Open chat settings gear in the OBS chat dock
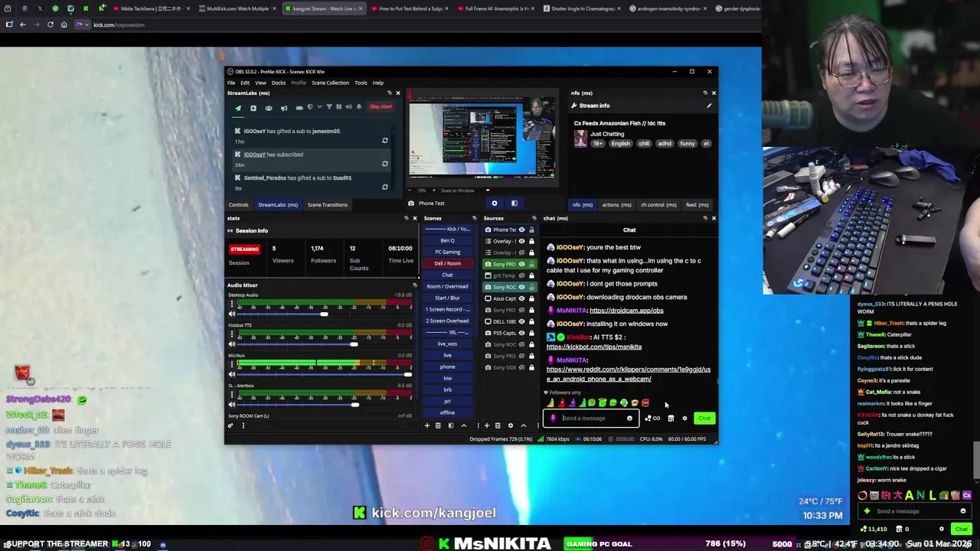This screenshot has height=551, width=980. (x=684, y=418)
